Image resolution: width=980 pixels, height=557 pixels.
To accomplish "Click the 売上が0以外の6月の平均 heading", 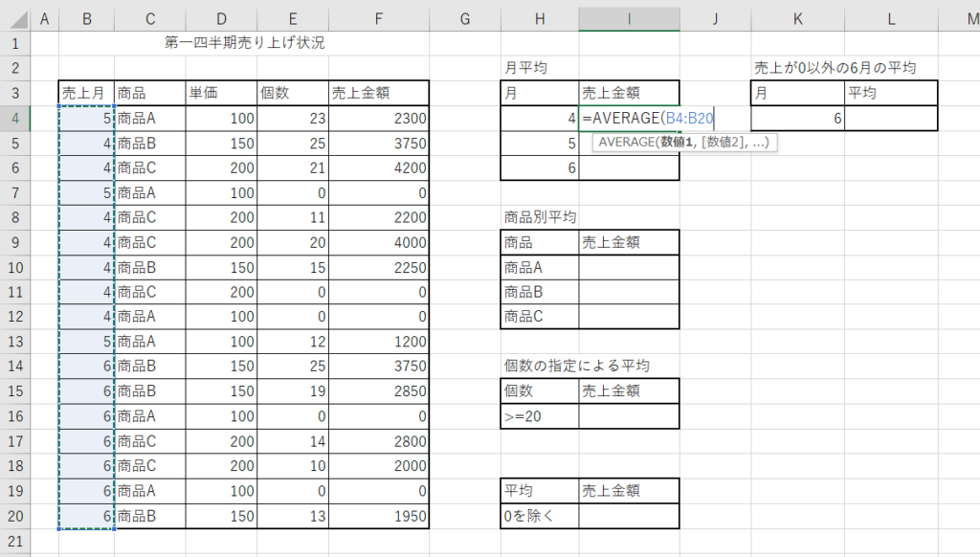I will coord(835,68).
